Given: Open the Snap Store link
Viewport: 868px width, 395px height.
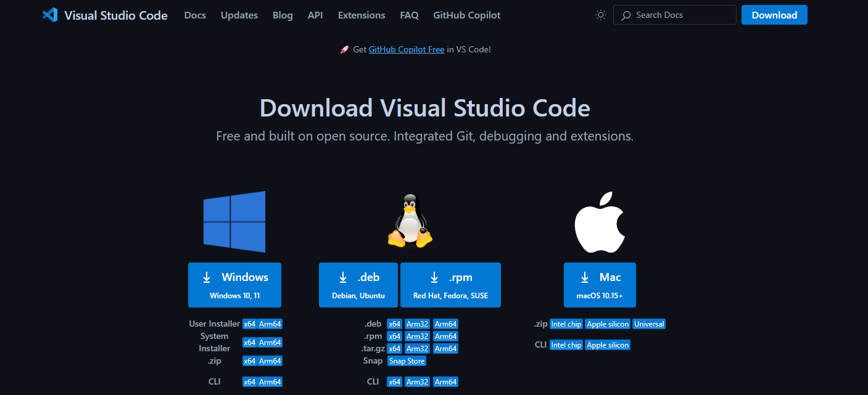Looking at the screenshot, I should (x=407, y=361).
